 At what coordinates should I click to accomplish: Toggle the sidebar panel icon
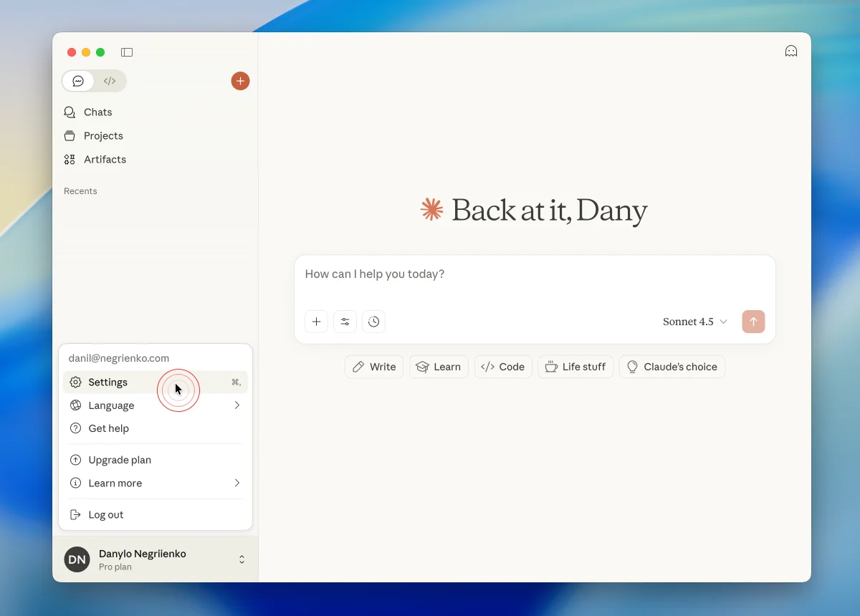[x=127, y=52]
